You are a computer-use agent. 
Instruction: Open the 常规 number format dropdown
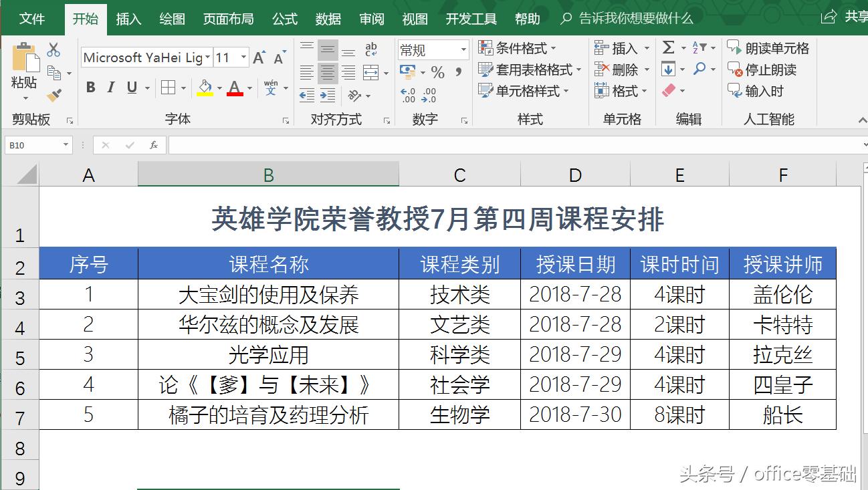[463, 49]
